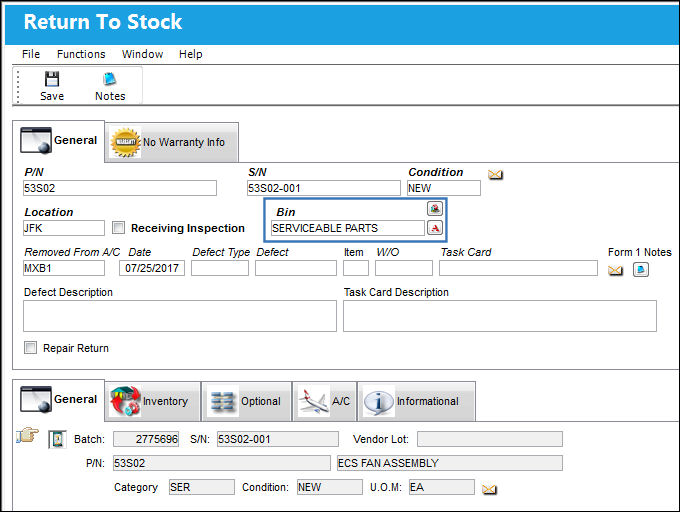Click the Form 1 Notes envelope icon

coord(615,271)
